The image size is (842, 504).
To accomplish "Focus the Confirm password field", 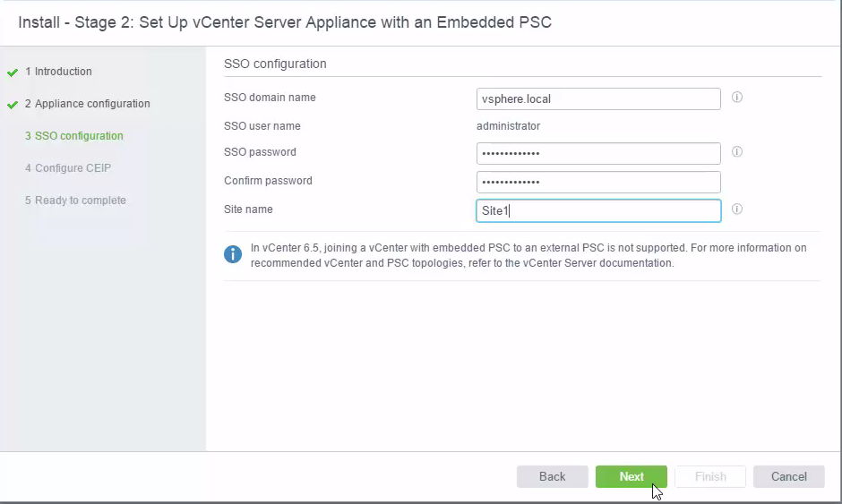I will coord(598,182).
